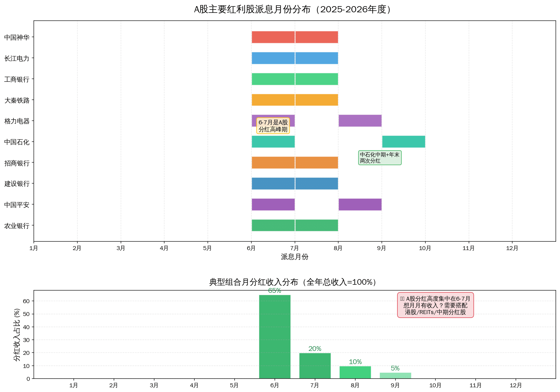Click the 5% September income bar
The width and height of the screenshot is (560, 392).
coord(395,376)
